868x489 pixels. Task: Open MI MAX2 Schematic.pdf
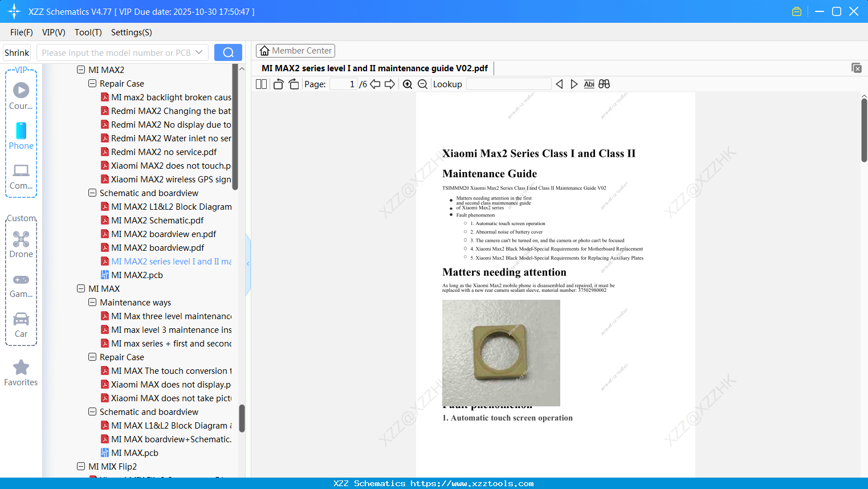click(157, 221)
